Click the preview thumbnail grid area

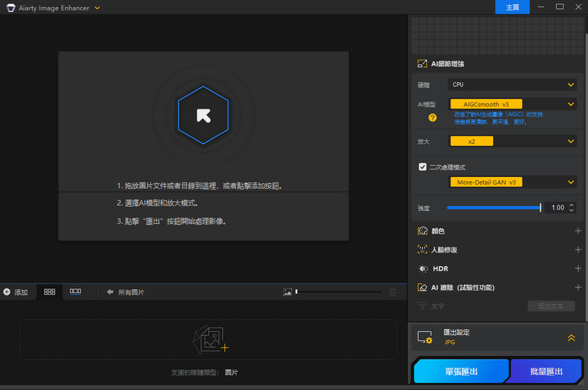[x=497, y=36]
